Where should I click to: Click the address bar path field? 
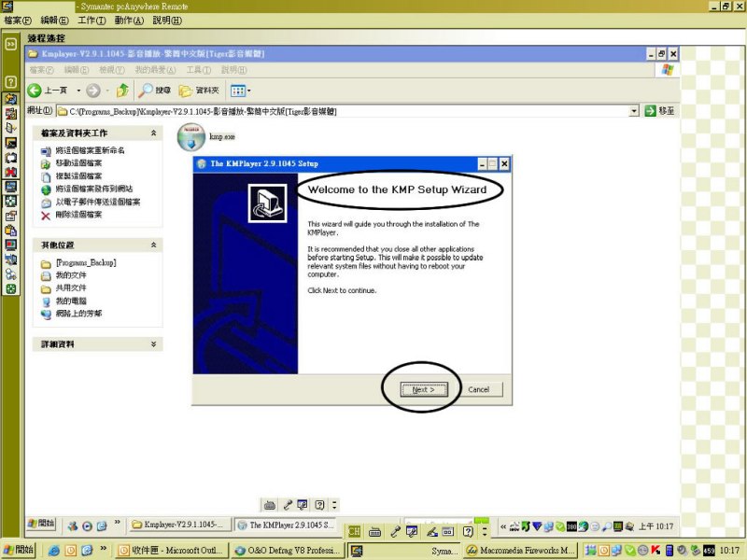pos(343,111)
